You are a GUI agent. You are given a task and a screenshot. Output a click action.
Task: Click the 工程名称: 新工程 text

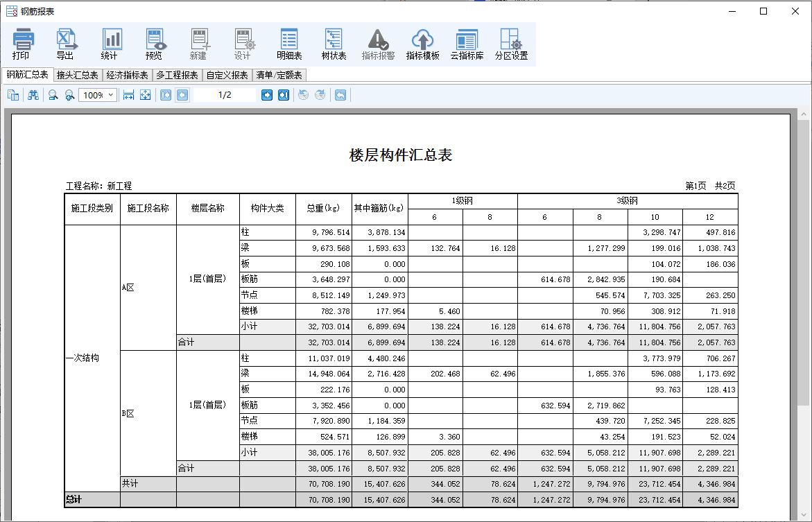[x=98, y=186]
